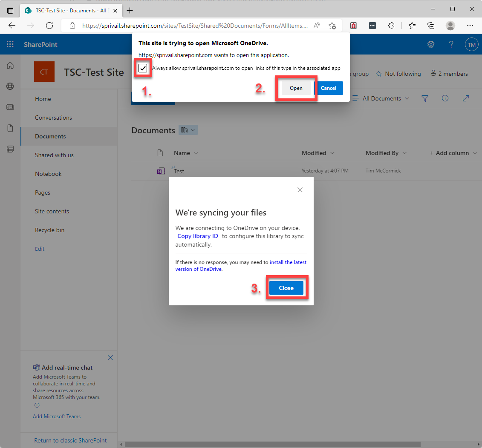This screenshot has height=448, width=482.
Task: Open the Add column dropdown
Action: tap(453, 153)
